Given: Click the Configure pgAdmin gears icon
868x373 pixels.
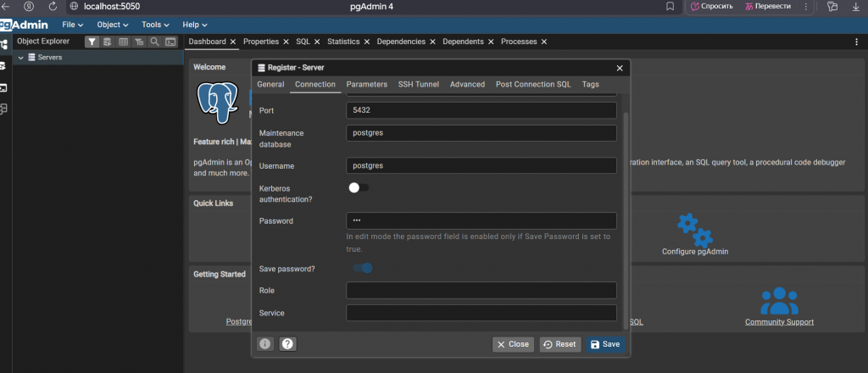Looking at the screenshot, I should [695, 231].
